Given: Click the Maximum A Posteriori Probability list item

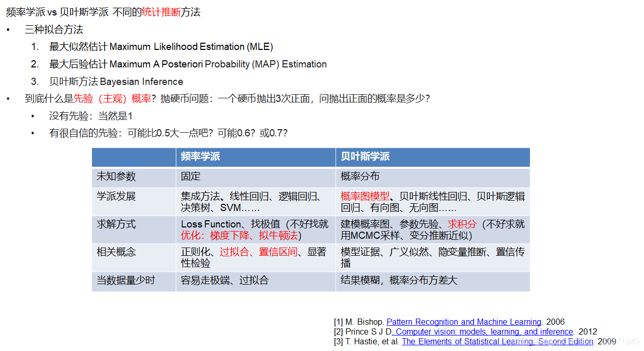Looking at the screenshot, I should 188,64.
